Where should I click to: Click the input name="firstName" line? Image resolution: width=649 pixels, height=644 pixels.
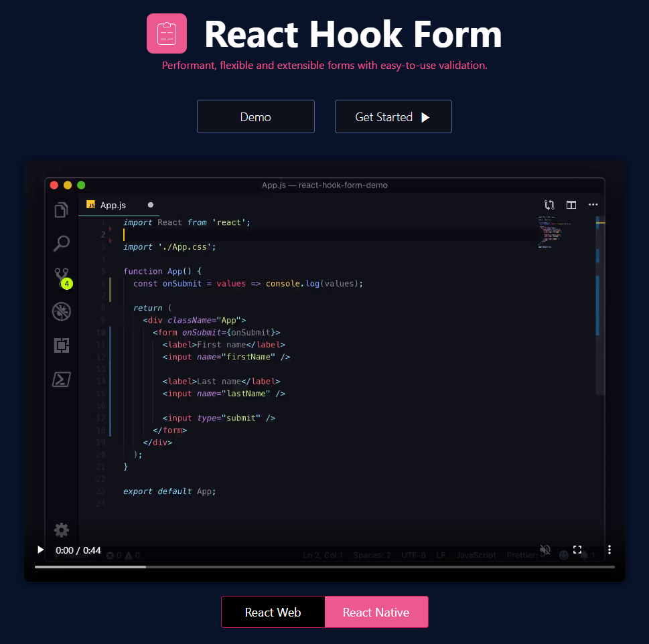(x=226, y=357)
